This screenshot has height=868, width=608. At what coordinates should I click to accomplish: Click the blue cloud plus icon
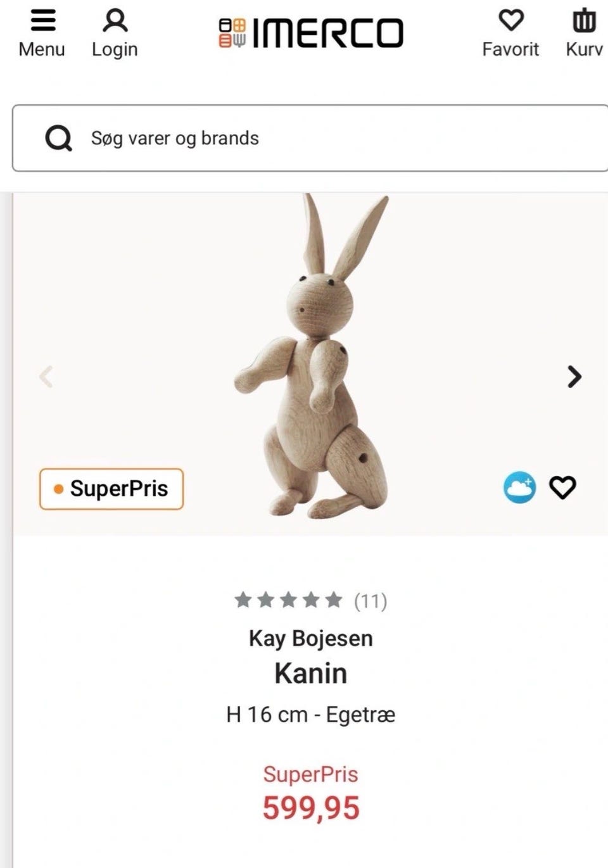(519, 487)
